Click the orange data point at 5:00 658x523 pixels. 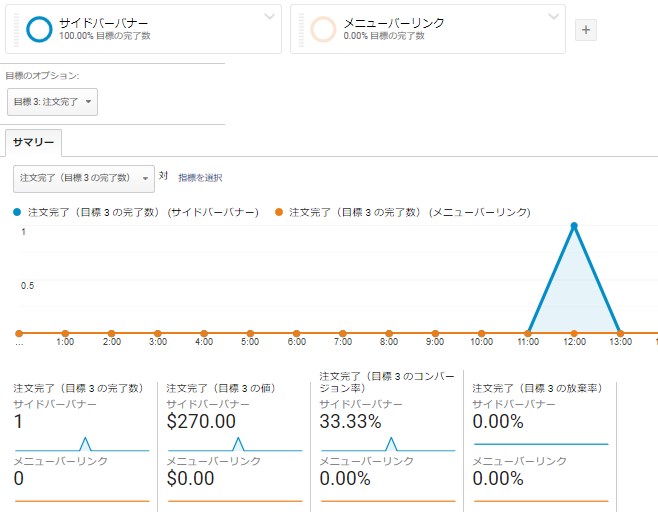coord(250,333)
